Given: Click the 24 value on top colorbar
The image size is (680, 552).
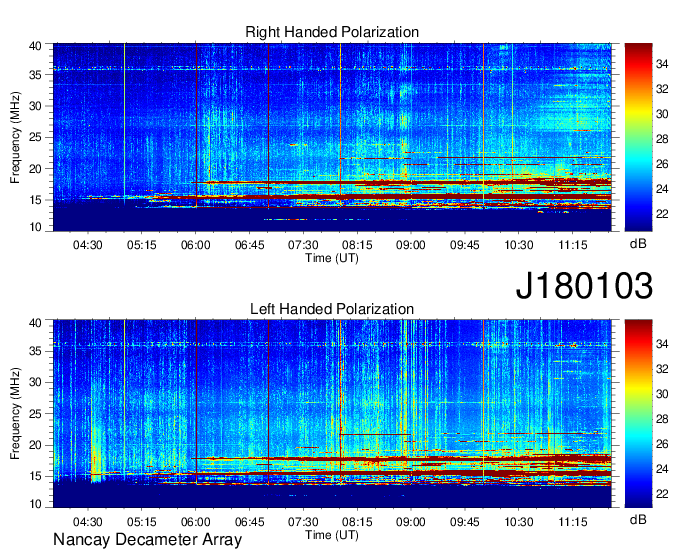Looking at the screenshot, I should coord(662,189).
